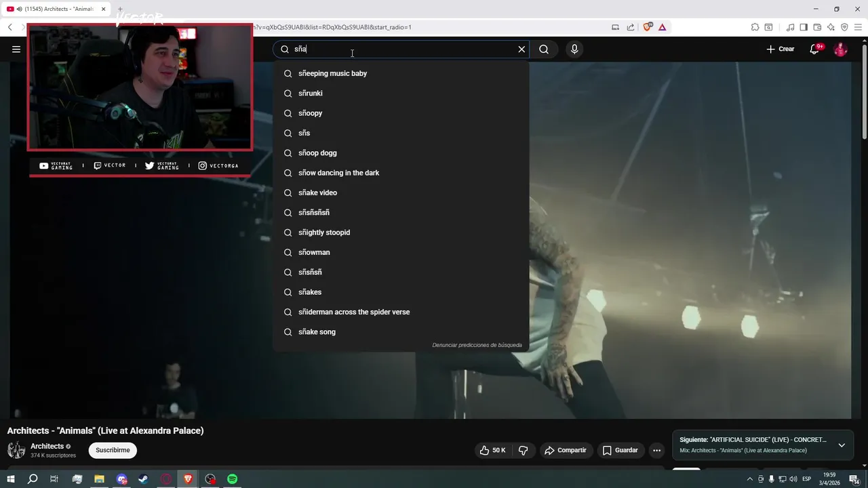Open Steam from the taskbar

tap(143, 479)
